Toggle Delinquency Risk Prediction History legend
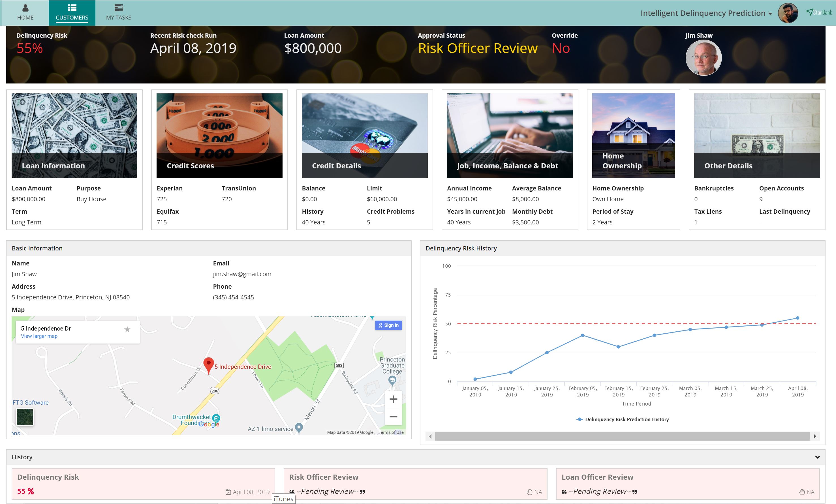Viewport: 836px width, 504px height. 623,420
